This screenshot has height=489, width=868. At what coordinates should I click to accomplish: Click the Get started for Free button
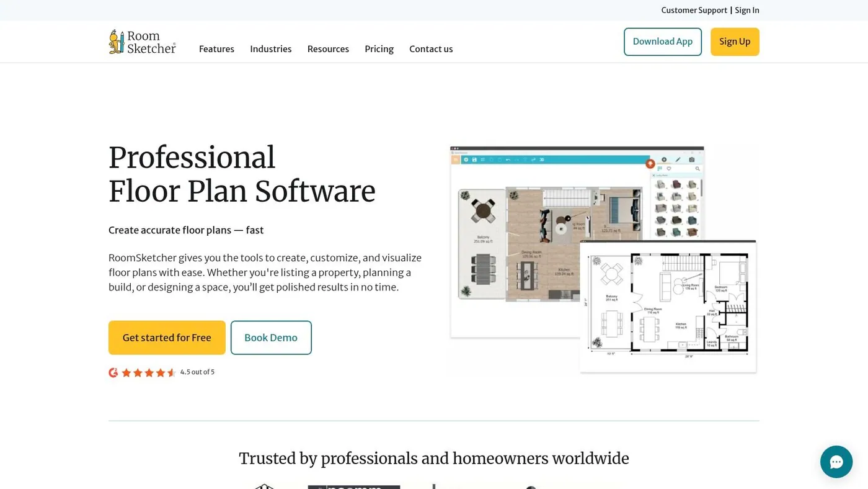[x=167, y=338]
